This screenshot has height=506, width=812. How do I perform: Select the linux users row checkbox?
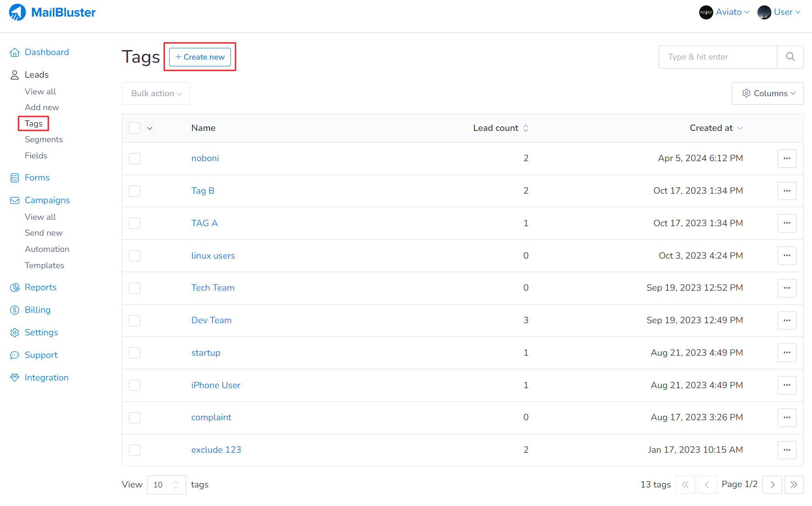pos(135,256)
